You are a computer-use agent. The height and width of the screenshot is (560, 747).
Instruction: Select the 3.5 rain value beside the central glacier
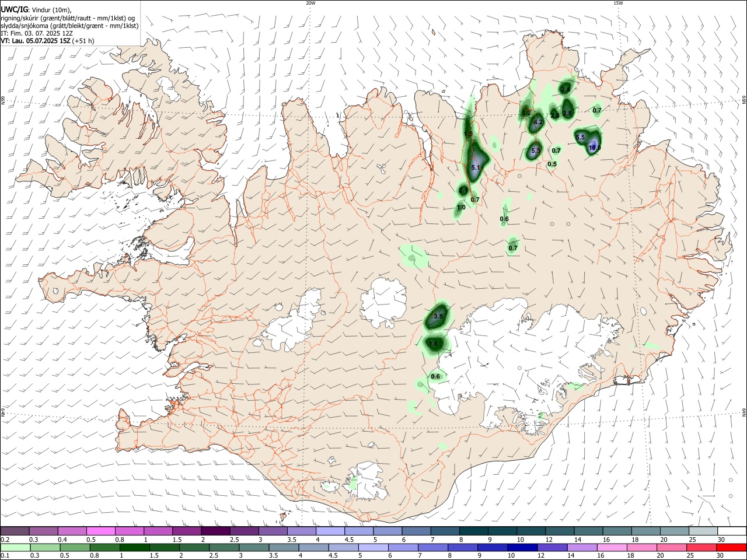click(x=439, y=316)
